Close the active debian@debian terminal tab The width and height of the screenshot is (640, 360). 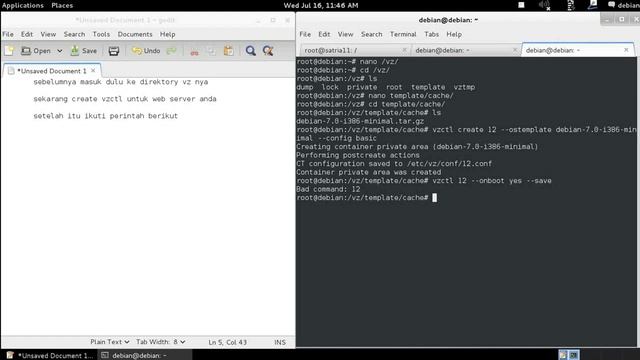pyautogui.click(x=626, y=50)
